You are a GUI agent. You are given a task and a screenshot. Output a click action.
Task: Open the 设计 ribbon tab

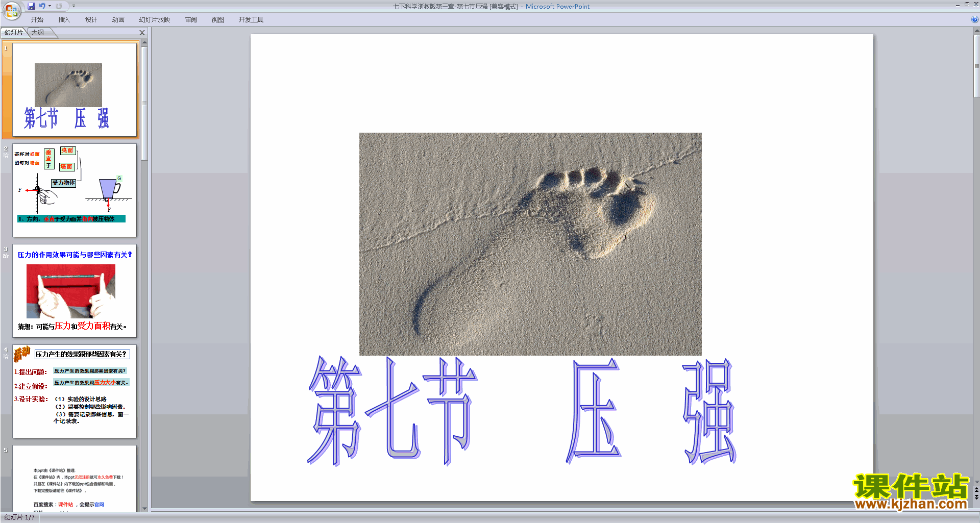[x=91, y=20]
